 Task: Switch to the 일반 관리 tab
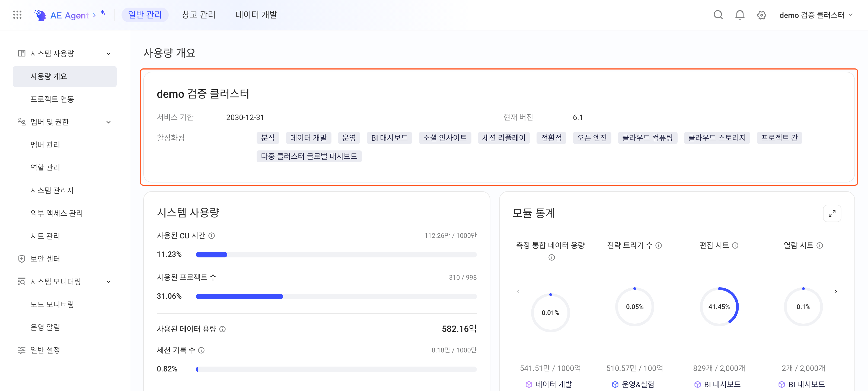(145, 15)
